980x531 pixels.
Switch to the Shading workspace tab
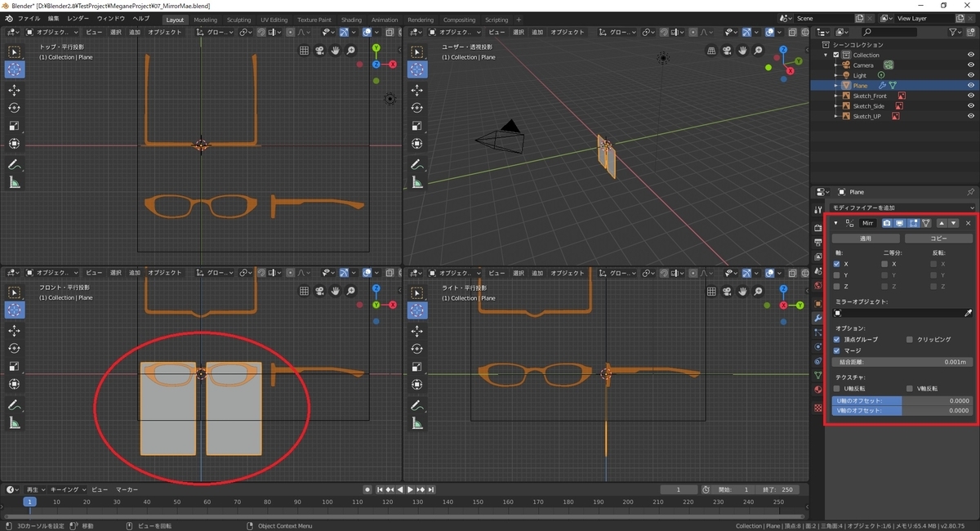click(x=351, y=20)
